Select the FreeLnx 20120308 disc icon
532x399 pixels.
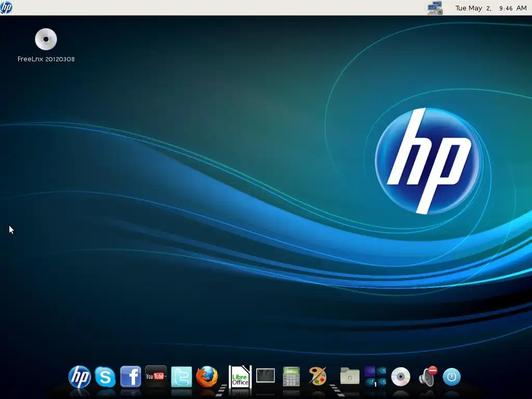[46, 39]
